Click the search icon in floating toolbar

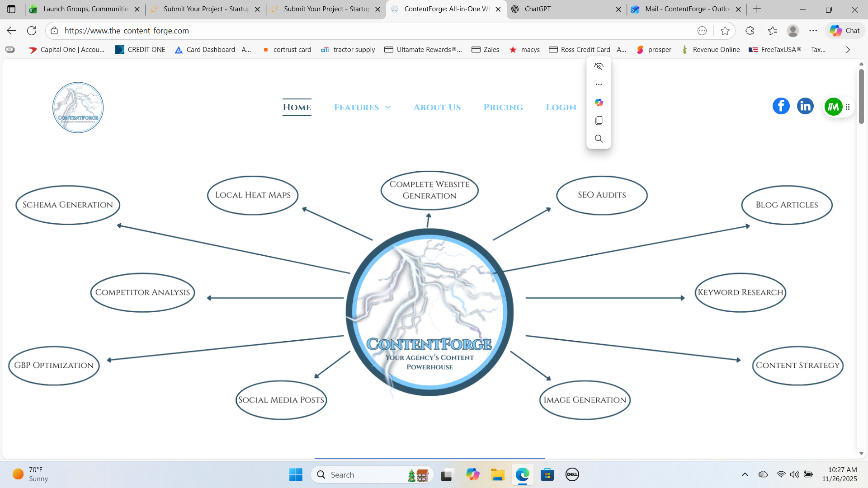coord(599,139)
